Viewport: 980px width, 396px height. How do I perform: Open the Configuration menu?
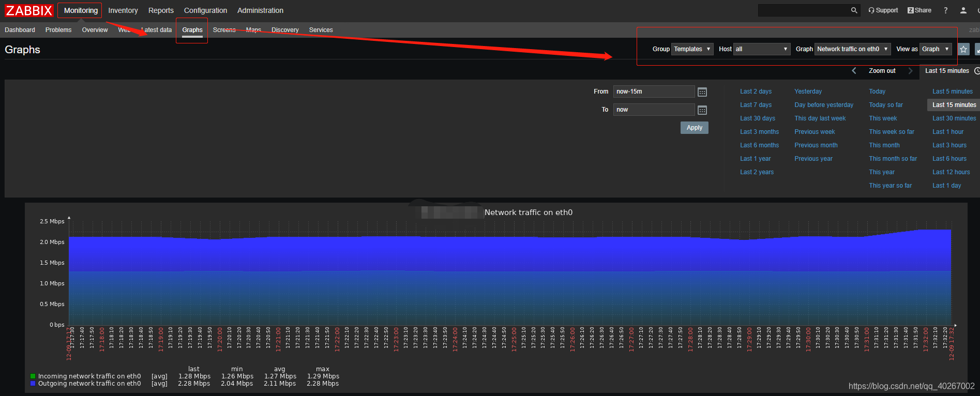click(205, 10)
